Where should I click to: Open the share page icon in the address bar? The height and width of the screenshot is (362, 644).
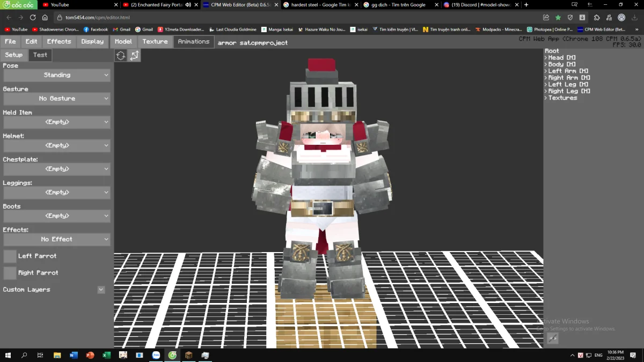(x=546, y=18)
